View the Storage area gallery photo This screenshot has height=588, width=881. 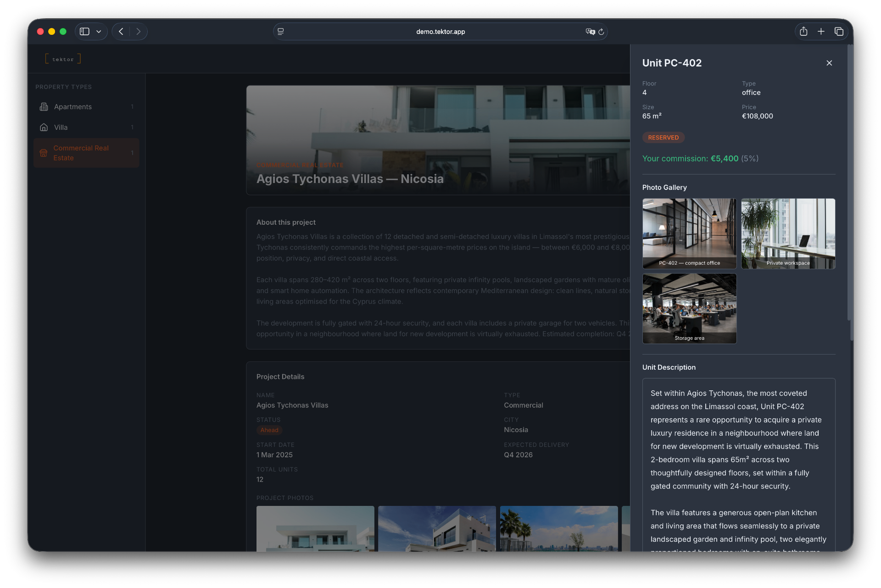point(689,308)
